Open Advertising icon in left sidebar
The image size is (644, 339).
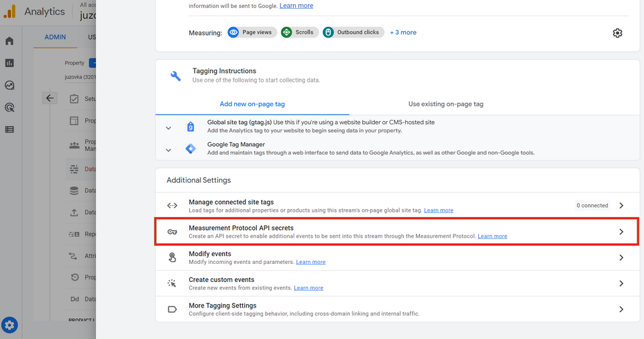tap(9, 107)
